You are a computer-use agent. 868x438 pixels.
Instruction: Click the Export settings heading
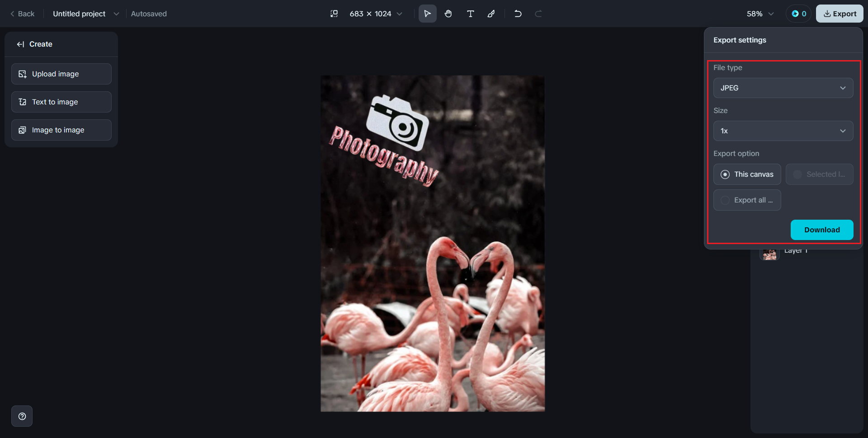[740, 40]
